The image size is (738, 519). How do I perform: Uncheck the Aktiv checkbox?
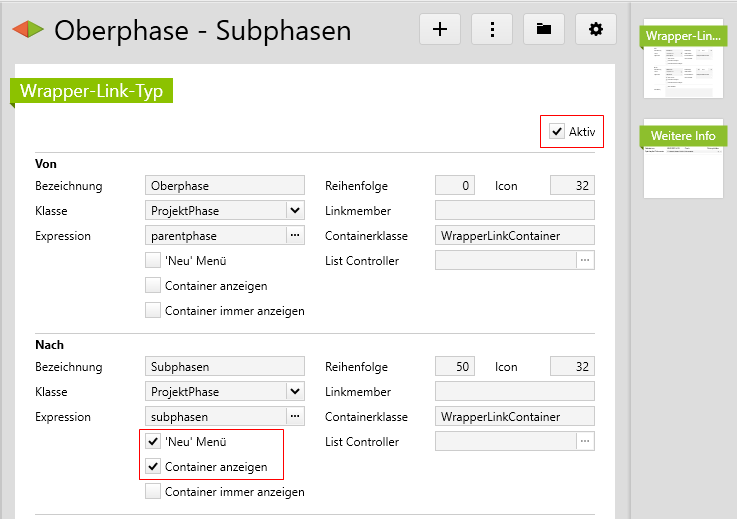[x=557, y=132]
